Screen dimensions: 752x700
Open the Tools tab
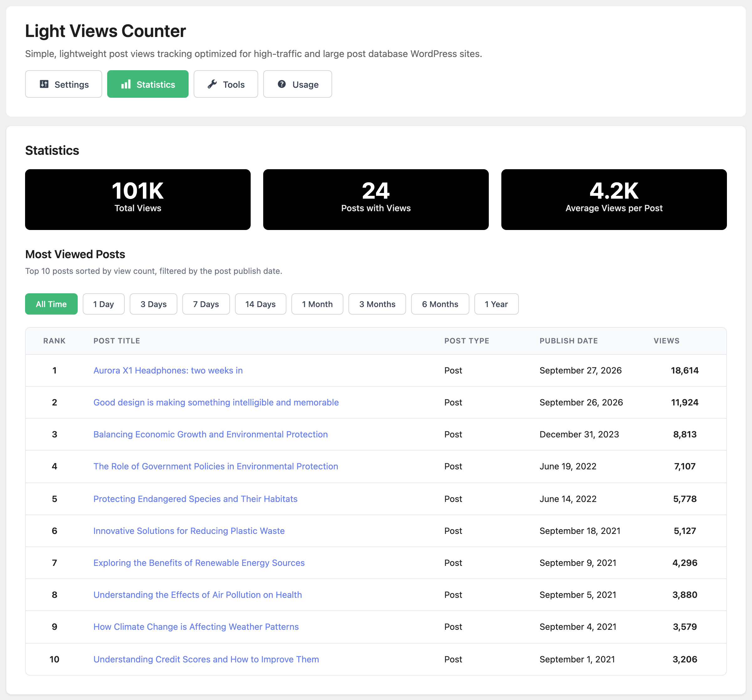click(x=226, y=84)
